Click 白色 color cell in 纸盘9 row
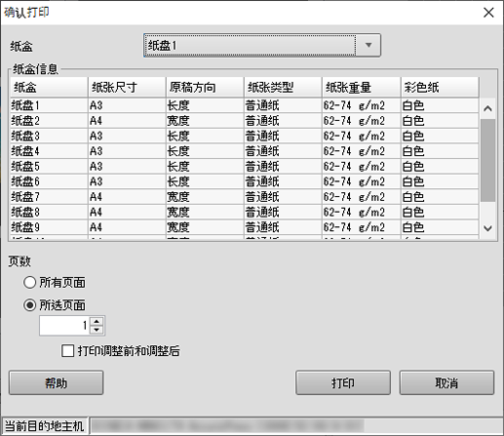This screenshot has width=504, height=436. point(440,227)
